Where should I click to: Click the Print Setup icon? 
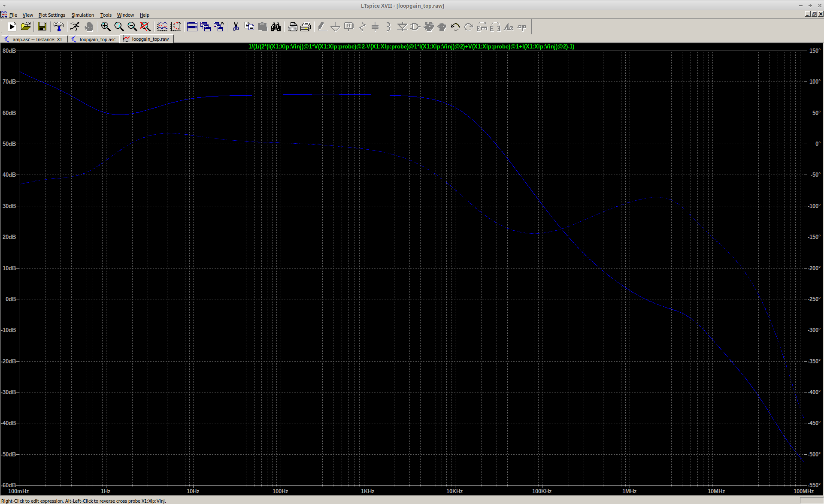click(306, 27)
